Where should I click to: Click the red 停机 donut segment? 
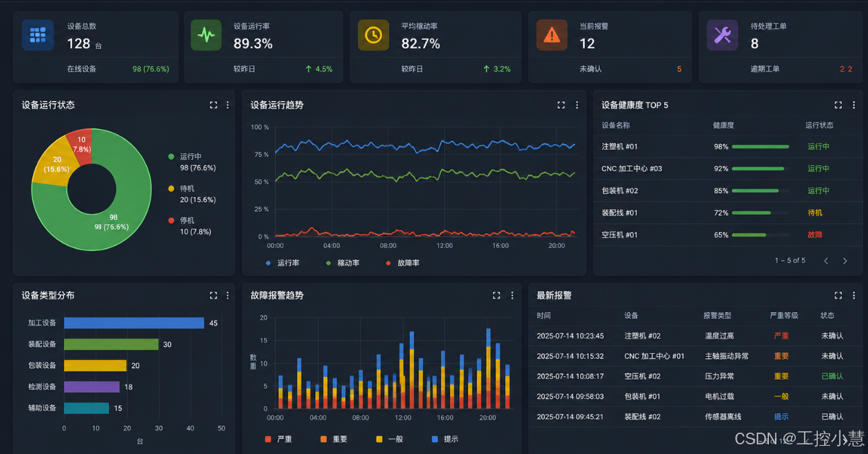point(81,144)
